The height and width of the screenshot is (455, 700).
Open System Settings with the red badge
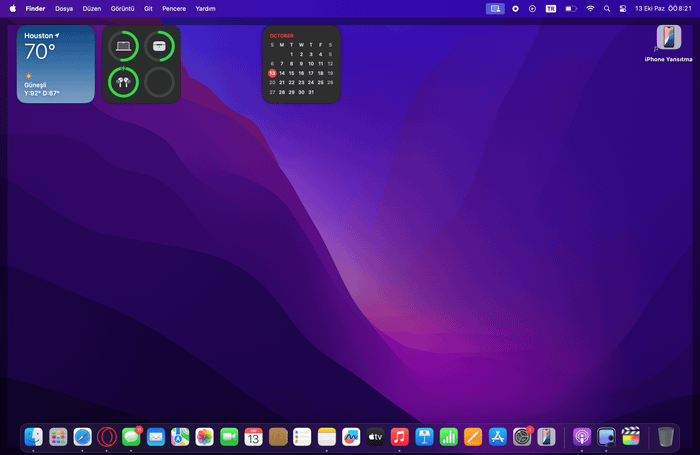tap(522, 437)
